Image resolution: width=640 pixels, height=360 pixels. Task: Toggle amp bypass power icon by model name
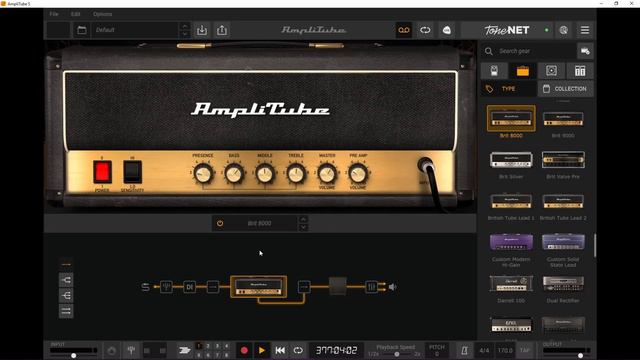tap(220, 223)
